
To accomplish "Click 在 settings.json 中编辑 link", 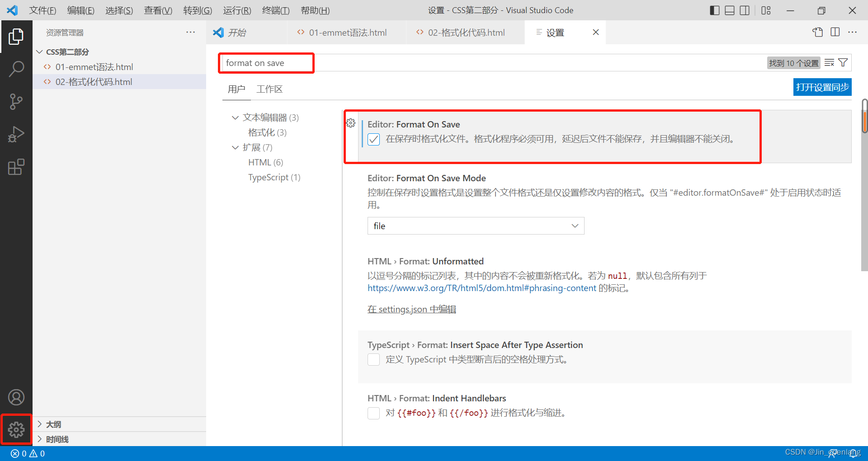I will (411, 309).
